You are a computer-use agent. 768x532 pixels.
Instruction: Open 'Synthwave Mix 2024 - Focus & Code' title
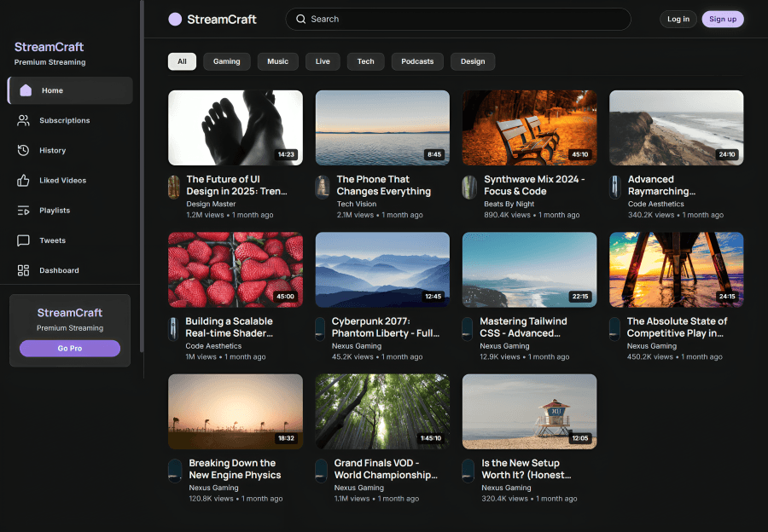534,186
